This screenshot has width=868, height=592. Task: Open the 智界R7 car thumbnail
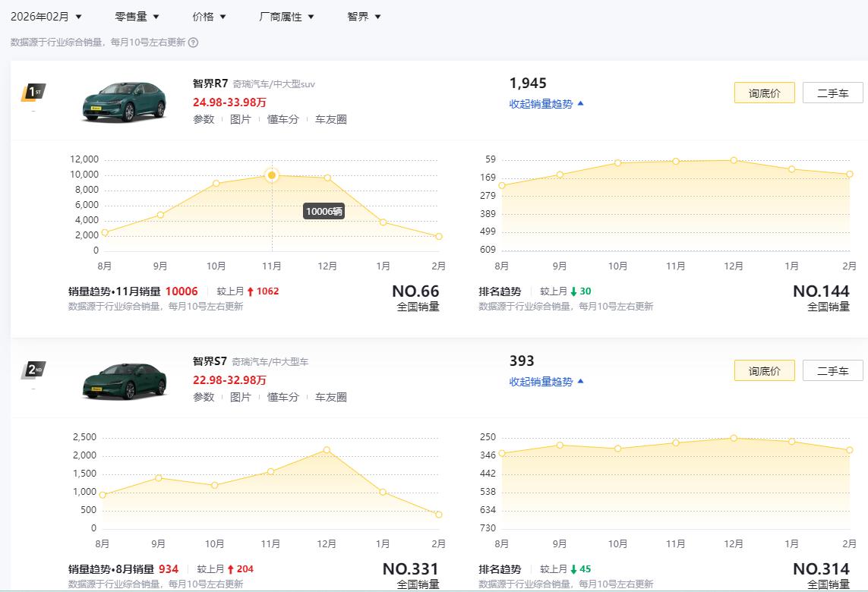click(124, 102)
